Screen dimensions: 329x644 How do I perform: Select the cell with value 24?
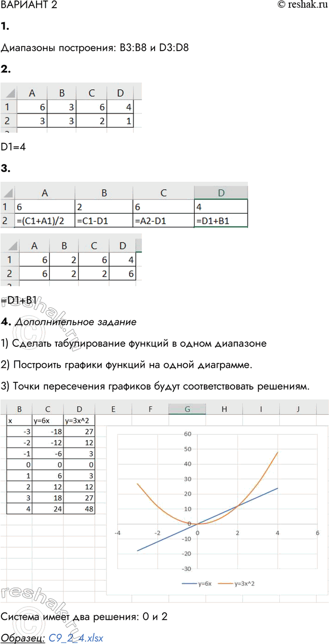point(48,508)
